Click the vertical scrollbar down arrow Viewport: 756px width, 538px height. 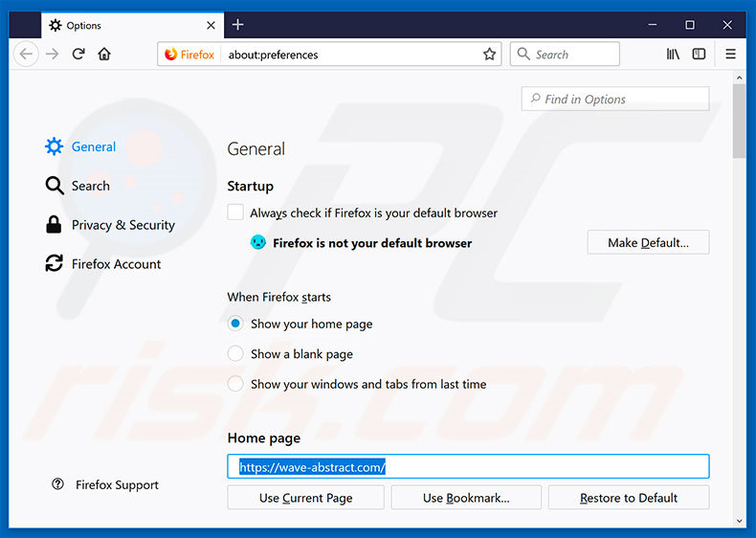point(740,521)
